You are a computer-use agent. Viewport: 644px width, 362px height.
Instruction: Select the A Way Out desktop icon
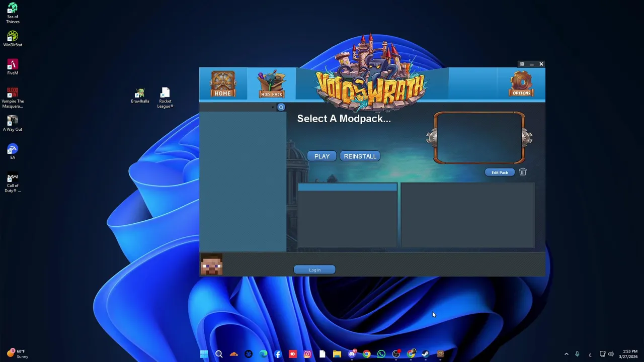13,123
